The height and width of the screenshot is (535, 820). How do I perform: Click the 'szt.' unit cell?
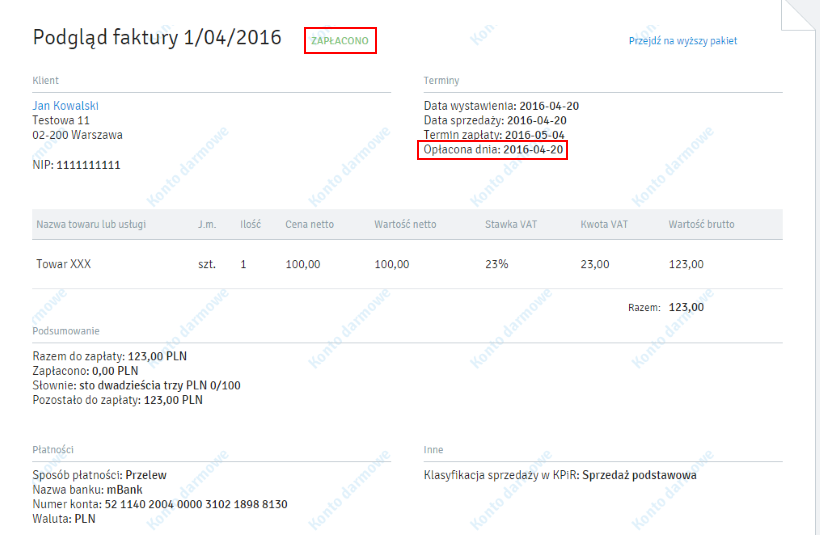click(207, 264)
